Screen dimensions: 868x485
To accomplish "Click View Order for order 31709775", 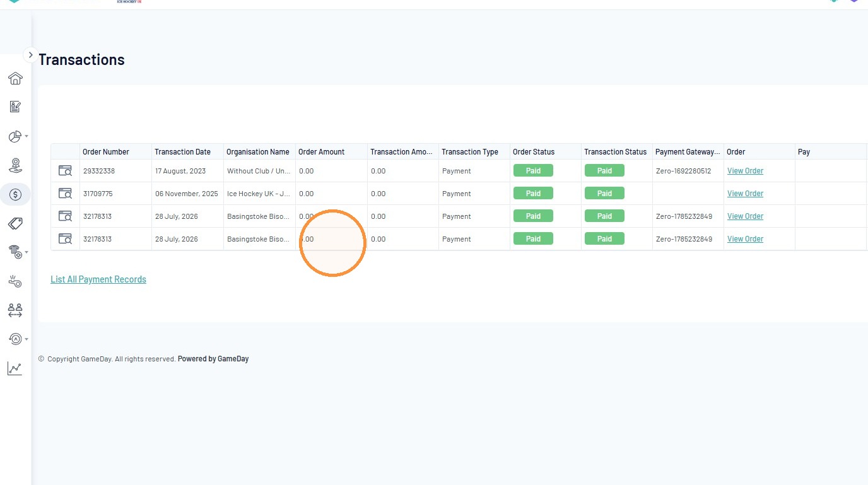I will (x=745, y=194).
